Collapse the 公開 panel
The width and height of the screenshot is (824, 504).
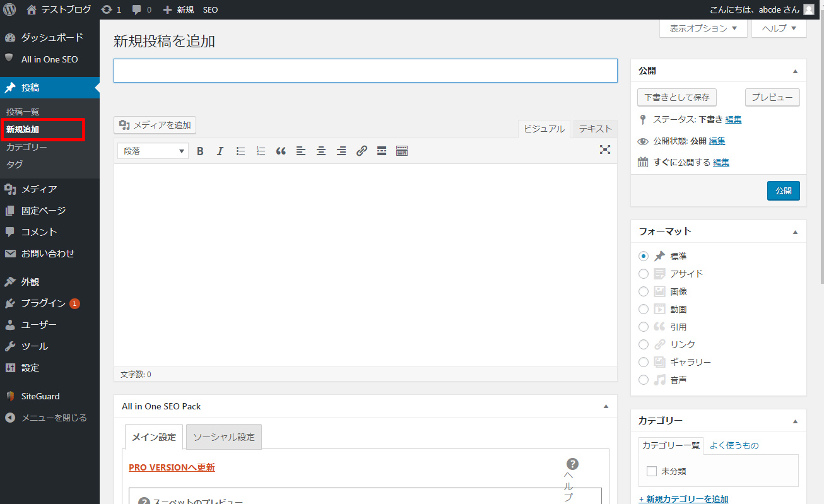[x=795, y=71]
